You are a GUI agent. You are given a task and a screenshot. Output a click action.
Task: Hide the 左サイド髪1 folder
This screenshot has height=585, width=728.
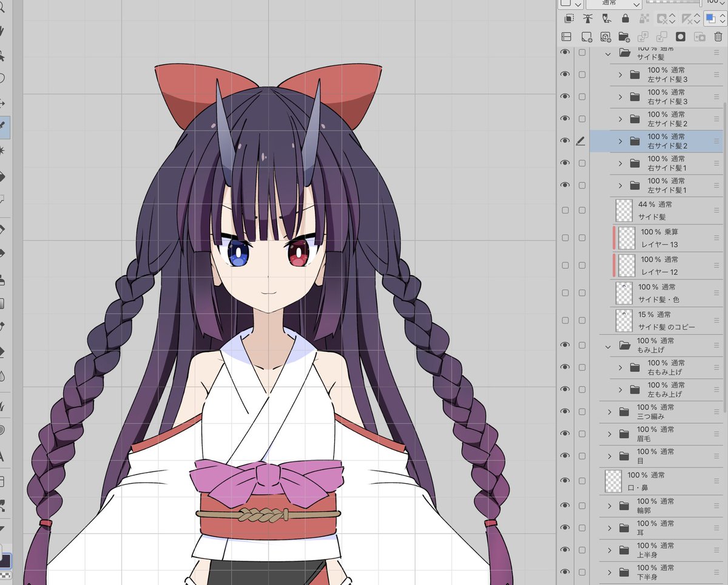[x=565, y=185]
